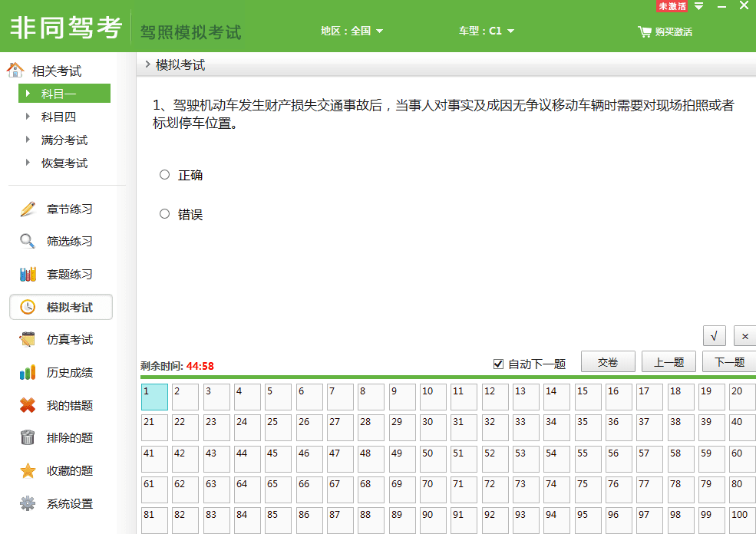Click the notepad icon for 仿真考试
Viewport: 756px width, 534px height.
click(28, 340)
